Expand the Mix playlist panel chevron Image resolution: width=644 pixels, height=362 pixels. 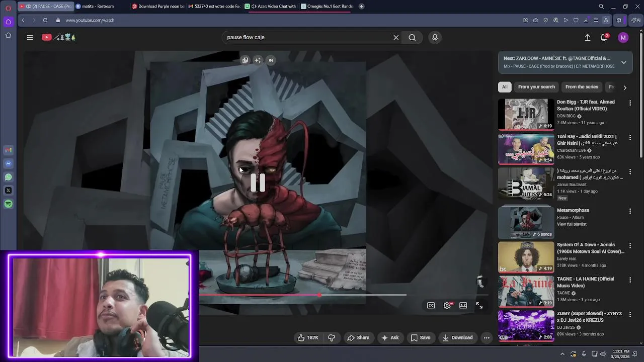coord(624,62)
